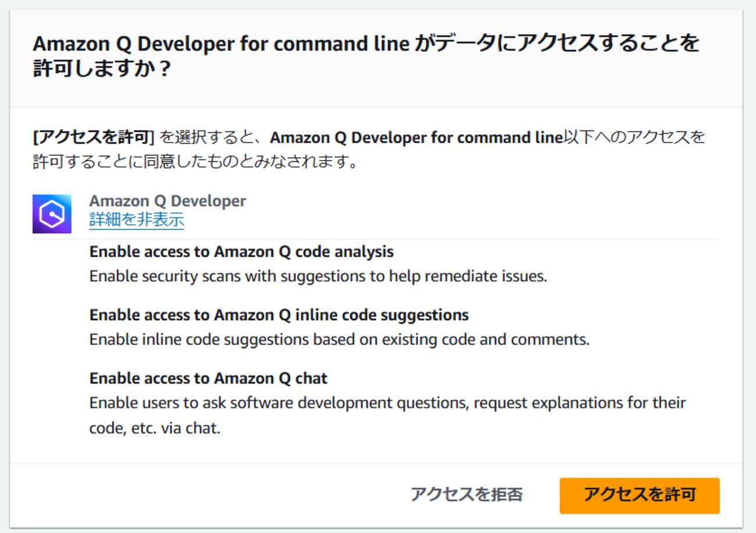This screenshot has height=533, width=756.
Task: Click 'Enable users to ask software development questions' text
Action: [x=388, y=415]
